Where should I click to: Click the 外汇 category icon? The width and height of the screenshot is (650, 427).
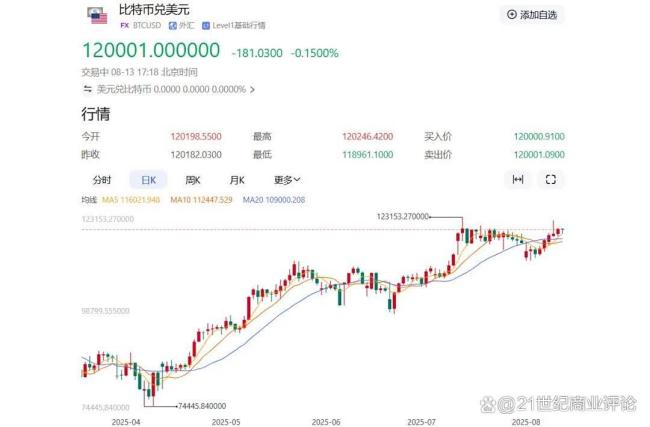click(x=173, y=26)
